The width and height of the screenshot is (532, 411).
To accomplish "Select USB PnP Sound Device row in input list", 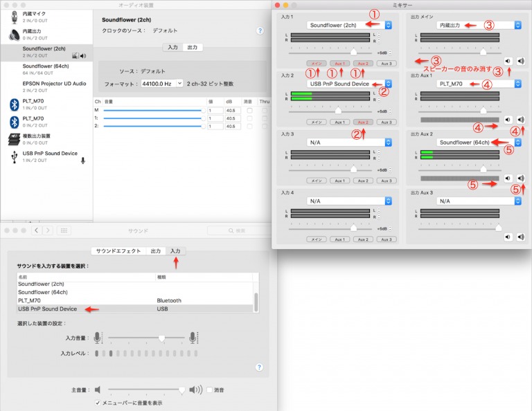I will point(135,309).
